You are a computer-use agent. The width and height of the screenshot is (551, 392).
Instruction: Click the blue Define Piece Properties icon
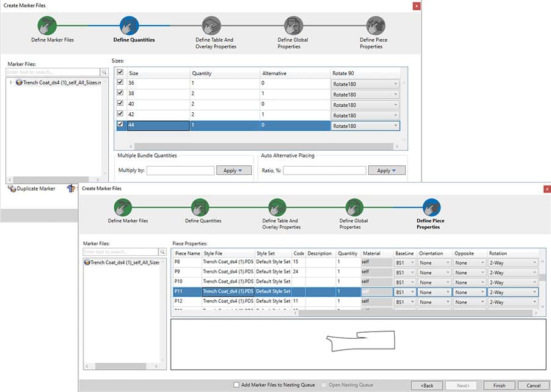coord(432,207)
